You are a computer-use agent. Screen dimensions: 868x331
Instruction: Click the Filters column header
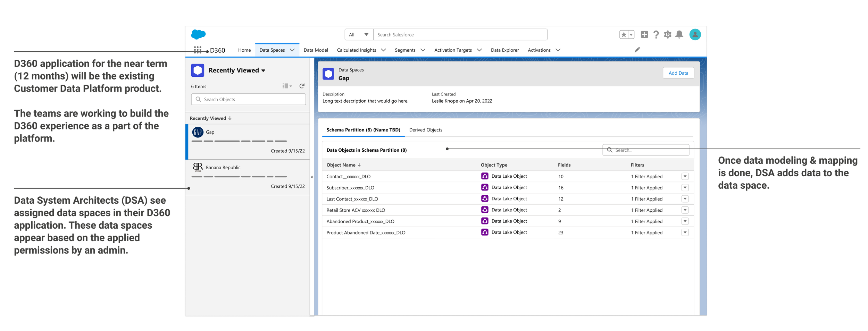tap(637, 165)
